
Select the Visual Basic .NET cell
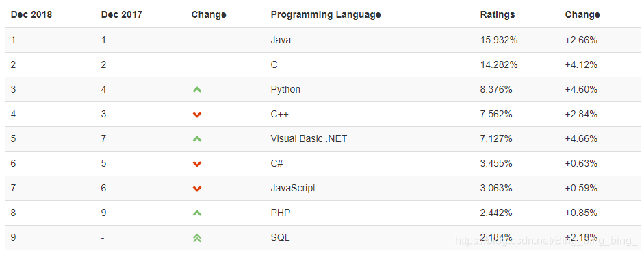coord(309,138)
